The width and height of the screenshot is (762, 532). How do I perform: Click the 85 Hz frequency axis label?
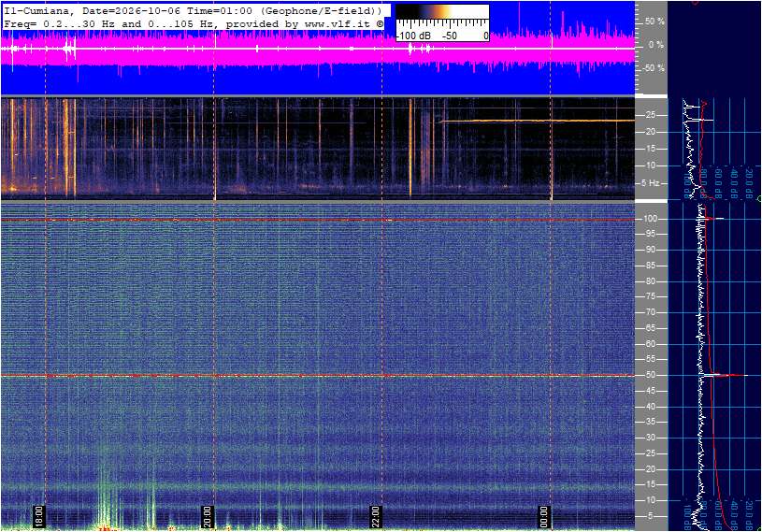pos(650,266)
